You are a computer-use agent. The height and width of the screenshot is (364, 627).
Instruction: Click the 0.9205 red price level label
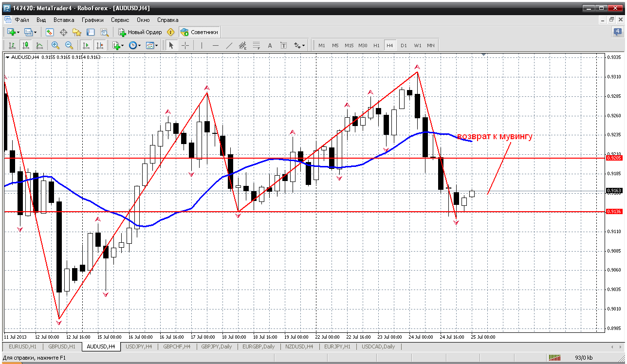click(614, 158)
